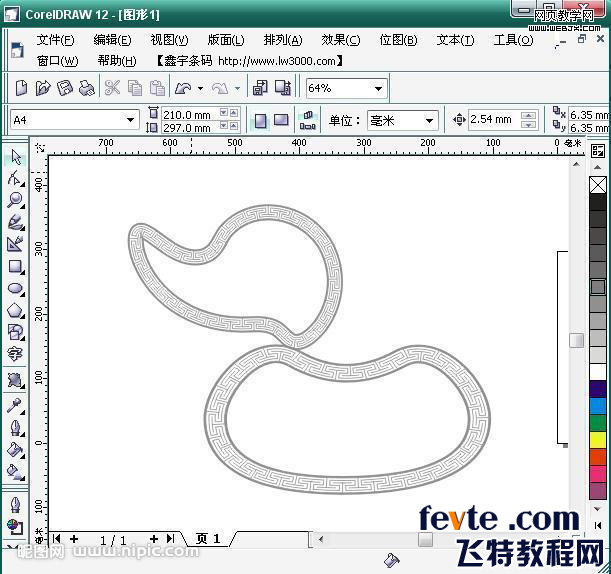Click the Copy icon
611x574 pixels.
coord(135,88)
